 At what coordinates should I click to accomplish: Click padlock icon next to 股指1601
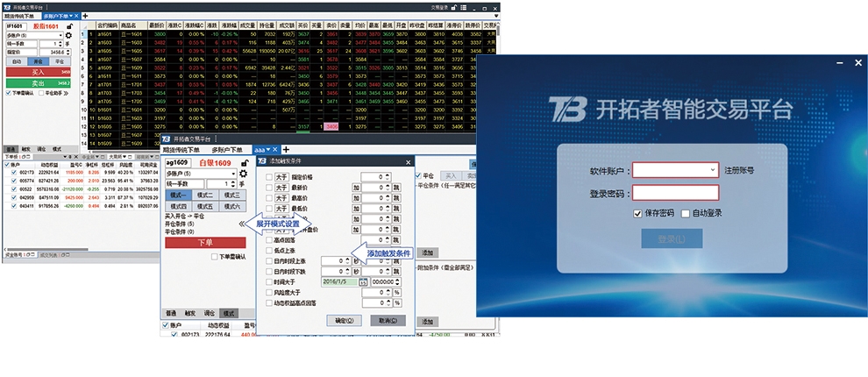coord(69,26)
